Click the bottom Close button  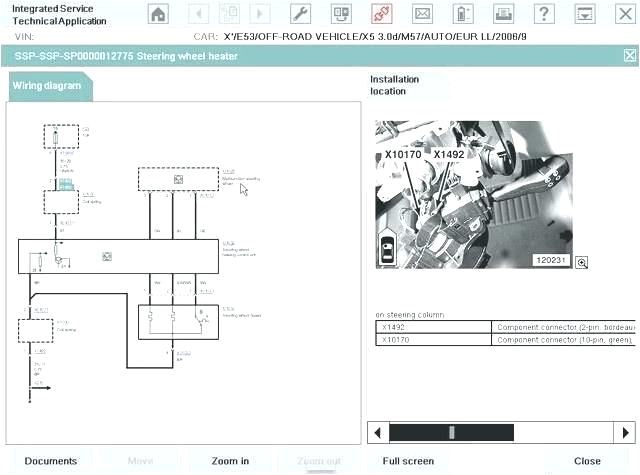click(587, 461)
